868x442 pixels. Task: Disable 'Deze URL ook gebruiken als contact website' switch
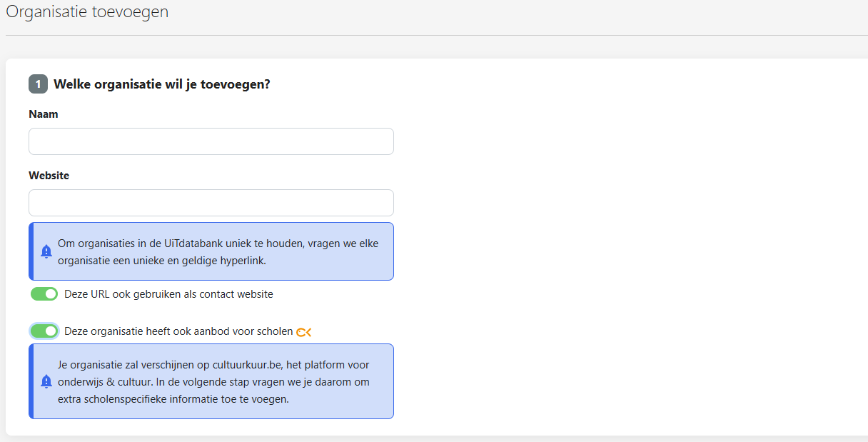[x=44, y=294]
